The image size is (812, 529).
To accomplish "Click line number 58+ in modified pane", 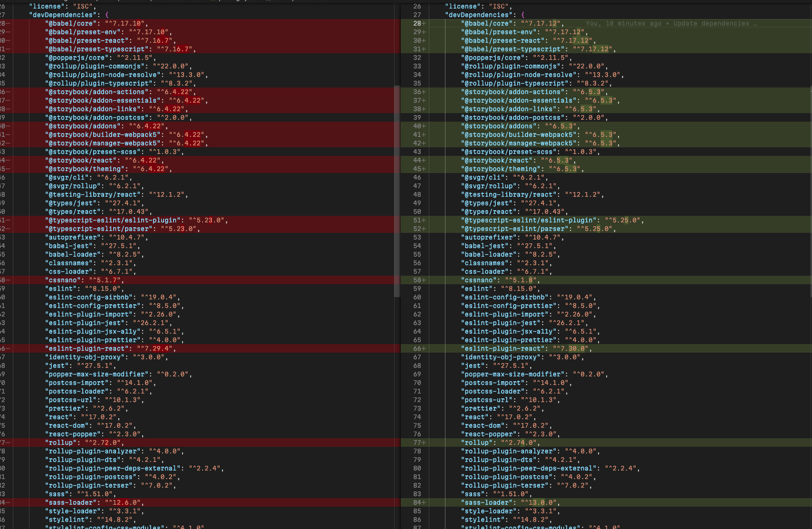I will coord(419,280).
